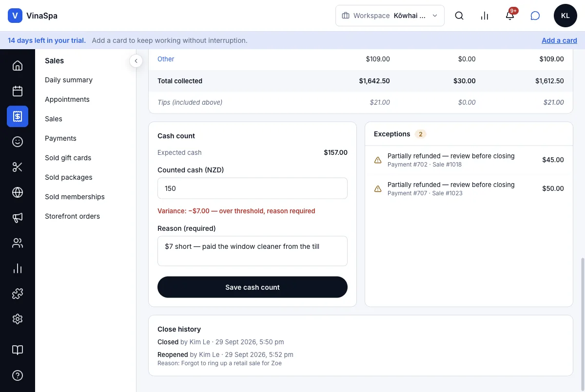This screenshot has height=392, width=585.
Task: Collapse the Sales side panel
Action: tap(136, 61)
